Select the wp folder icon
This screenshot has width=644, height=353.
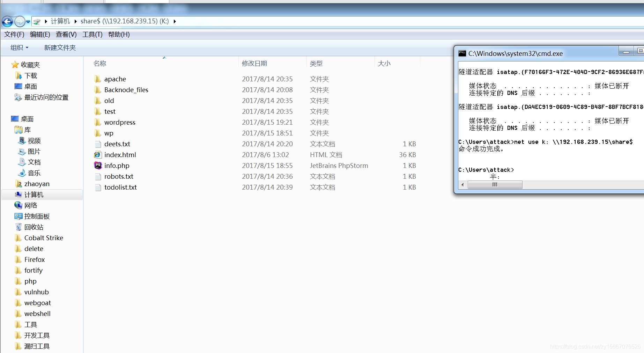tap(98, 133)
